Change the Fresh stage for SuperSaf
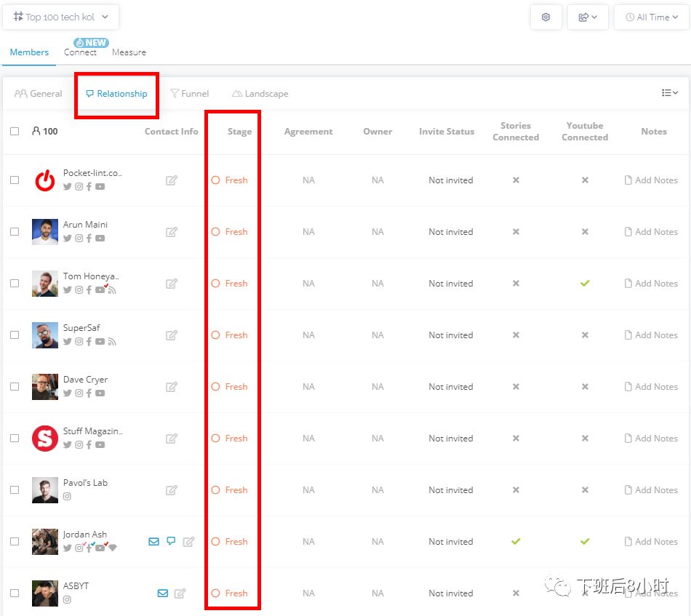The height and width of the screenshot is (616, 691). 230,335
